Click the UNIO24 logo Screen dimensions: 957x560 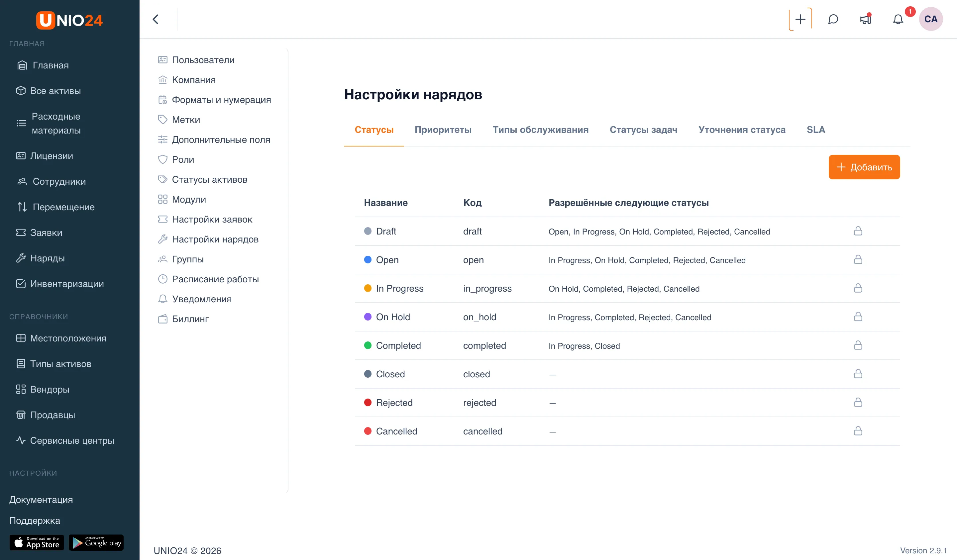[x=69, y=20]
